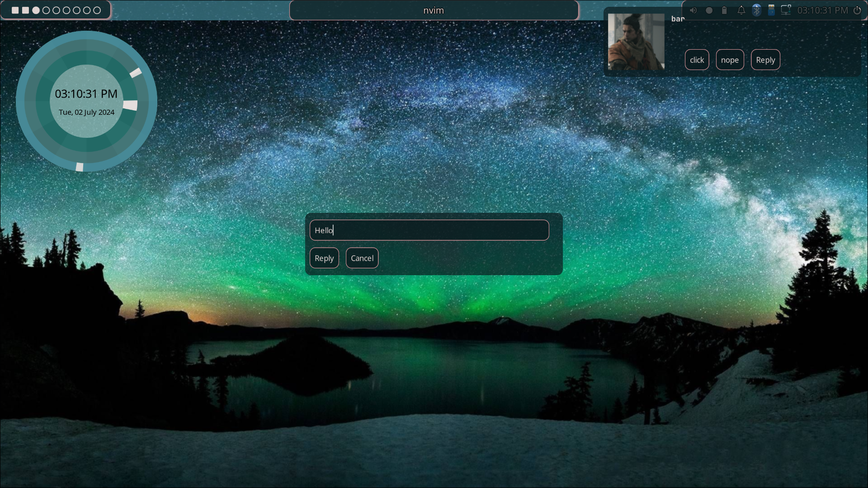Screen dimensions: 868x488
Task: Click the Bluetooth tray icon
Action: tap(756, 10)
